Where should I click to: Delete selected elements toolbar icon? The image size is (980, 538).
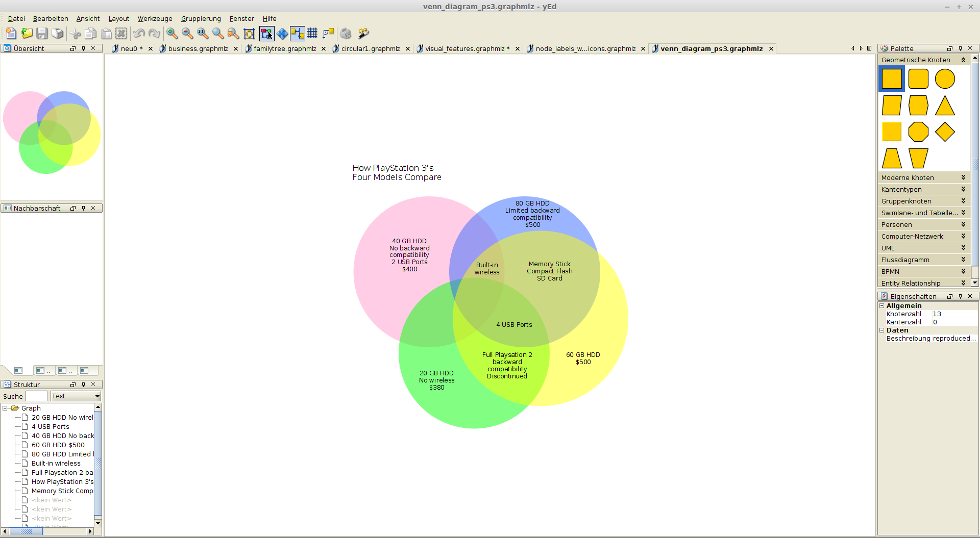121,34
